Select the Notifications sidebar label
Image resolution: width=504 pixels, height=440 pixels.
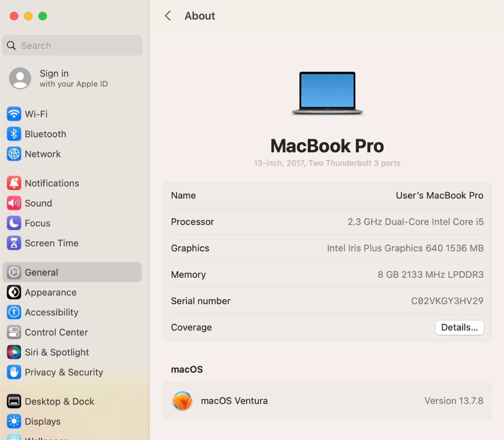(x=52, y=183)
